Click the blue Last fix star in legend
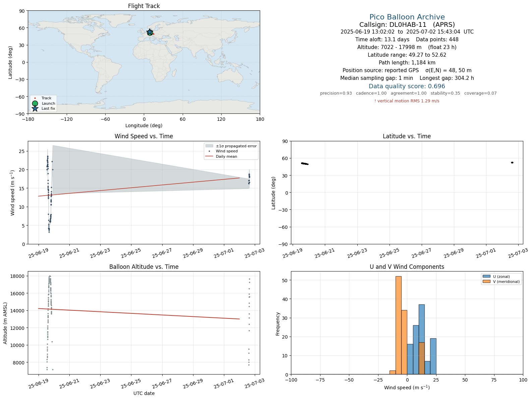This screenshot has width=532, height=399. 35,108
